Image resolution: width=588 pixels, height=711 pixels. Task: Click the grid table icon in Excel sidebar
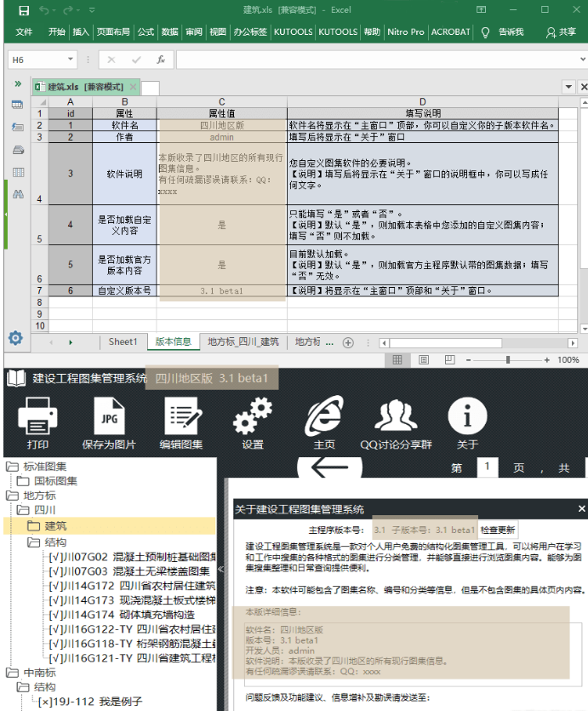tap(18, 172)
